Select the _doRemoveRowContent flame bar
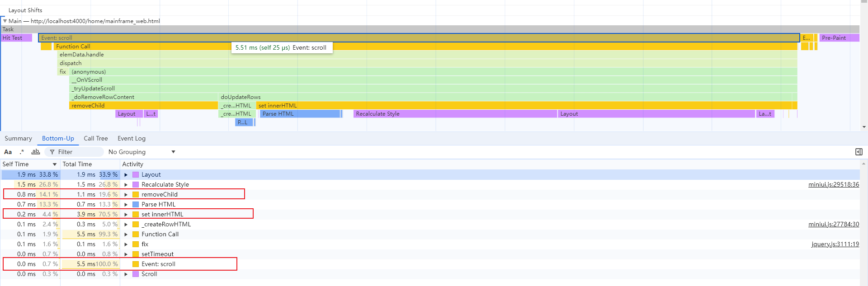 point(143,97)
